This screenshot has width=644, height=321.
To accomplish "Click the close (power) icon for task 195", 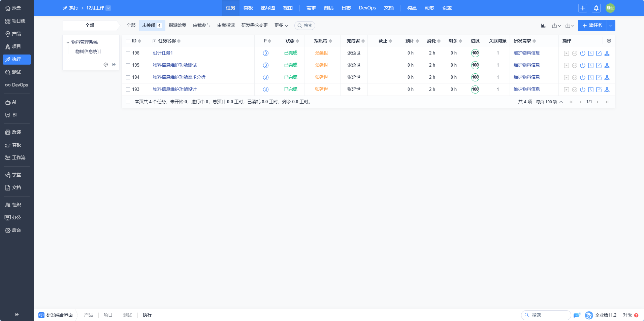I will coord(583,65).
